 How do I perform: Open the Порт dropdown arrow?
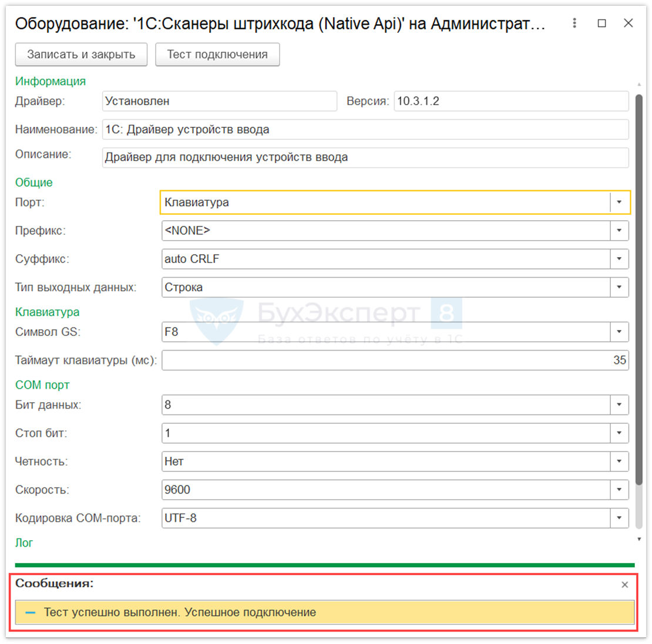click(619, 203)
